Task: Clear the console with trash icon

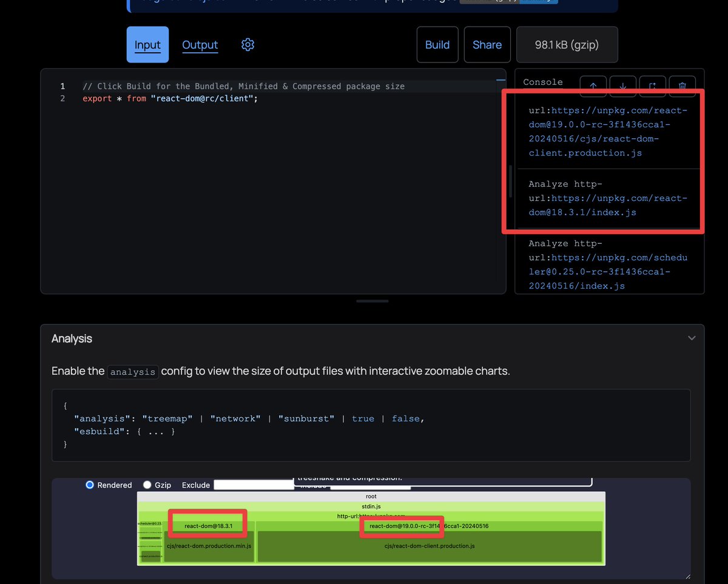Action: (682, 87)
